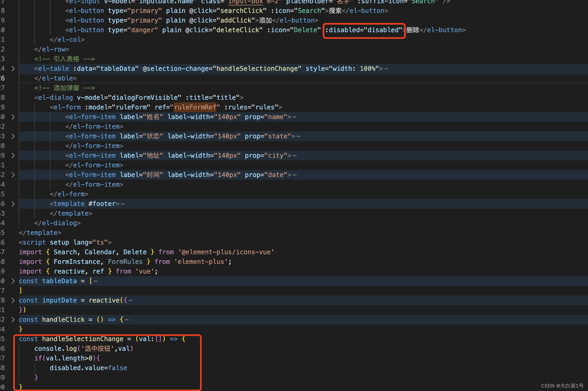The image size is (588, 391).
Task: Click the ellipsis after const tableData
Action: pyautogui.click(x=96, y=281)
